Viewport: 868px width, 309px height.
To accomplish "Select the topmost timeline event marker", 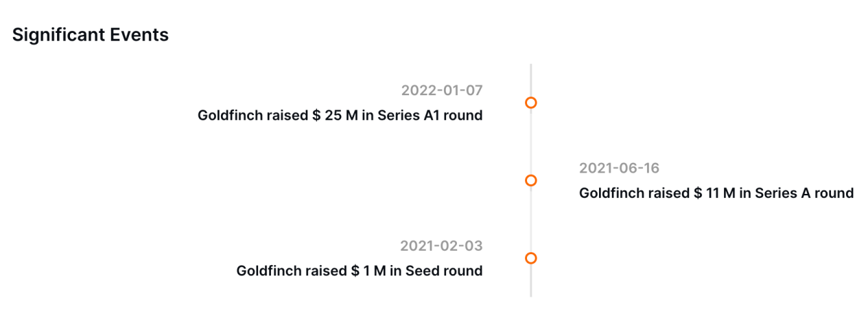I will [x=530, y=103].
